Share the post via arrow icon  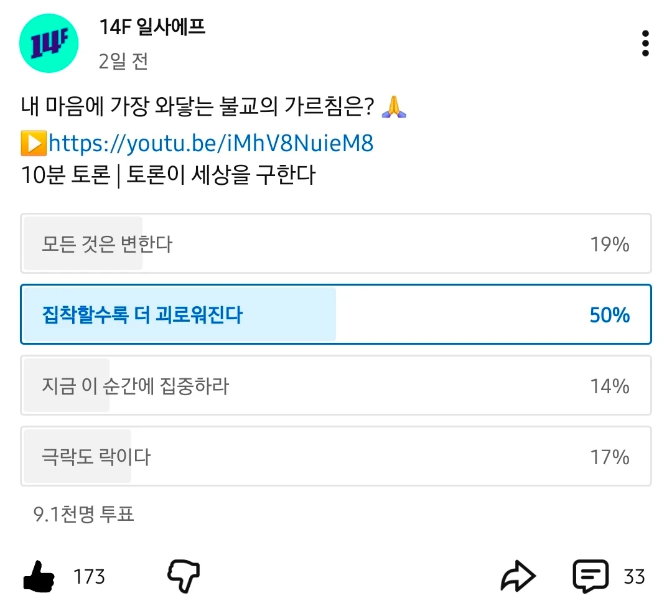coord(518,577)
